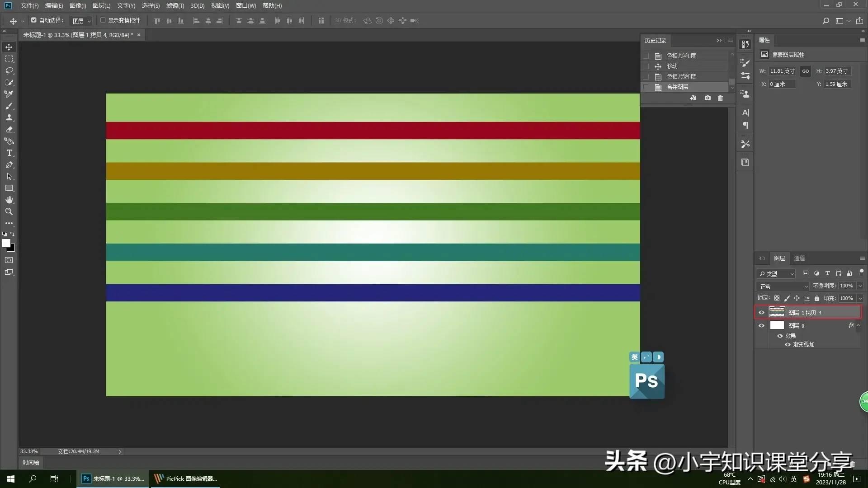Click the link width and height icon
The height and width of the screenshot is (488, 868).
pyautogui.click(x=806, y=71)
